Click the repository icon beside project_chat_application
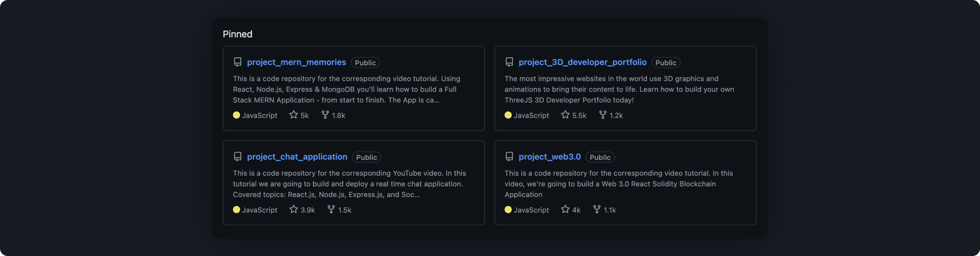 (x=238, y=157)
